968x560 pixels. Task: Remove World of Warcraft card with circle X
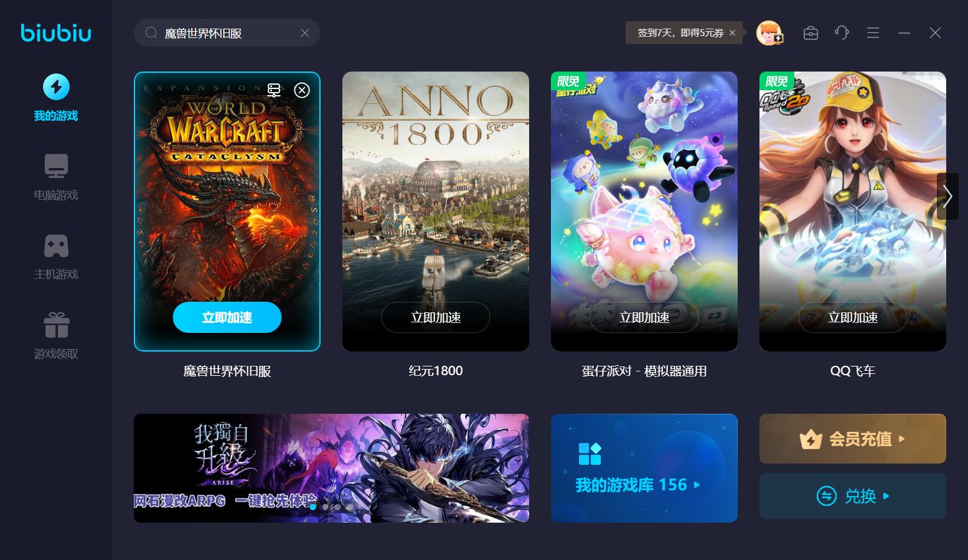tap(302, 90)
